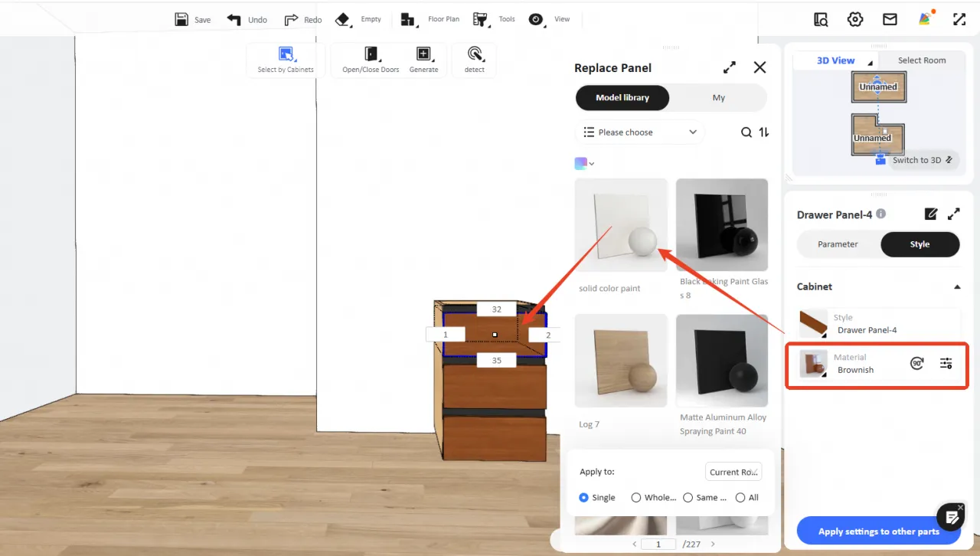Click the Undo arrow icon
The width and height of the screenshot is (980, 556).
[234, 19]
